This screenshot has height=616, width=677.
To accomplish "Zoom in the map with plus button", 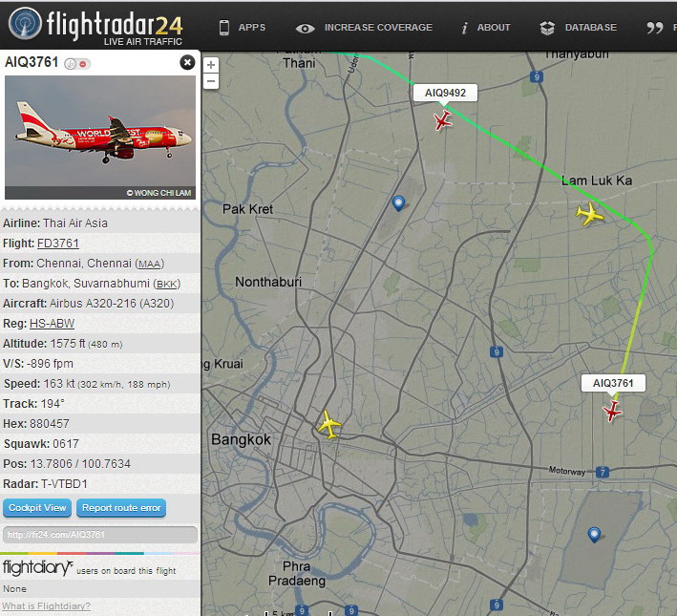I will tap(211, 65).
